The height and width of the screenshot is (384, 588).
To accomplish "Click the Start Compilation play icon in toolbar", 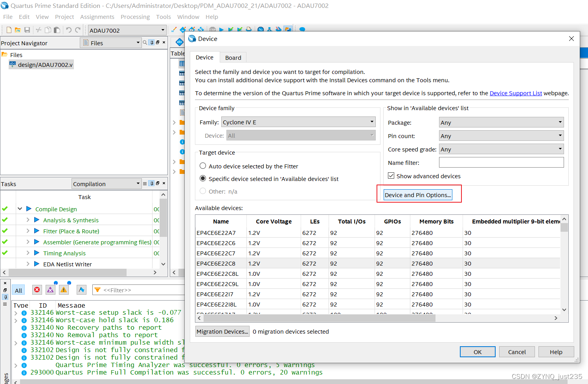I will coord(222,30).
